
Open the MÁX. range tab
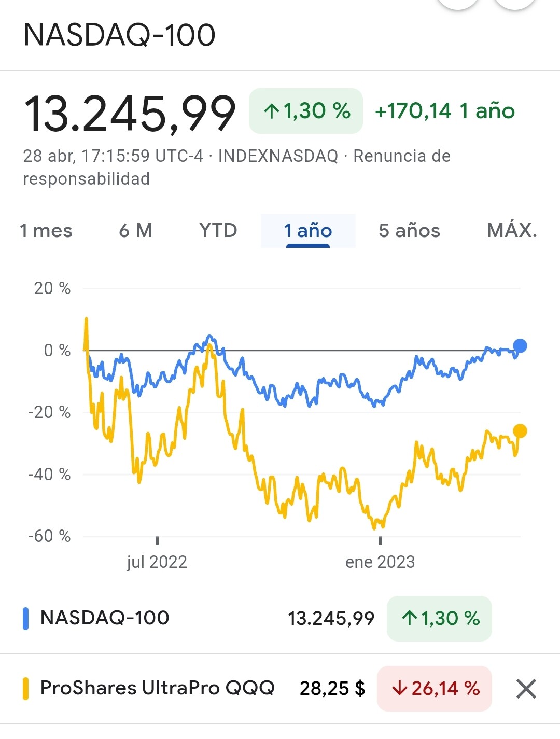click(x=512, y=230)
